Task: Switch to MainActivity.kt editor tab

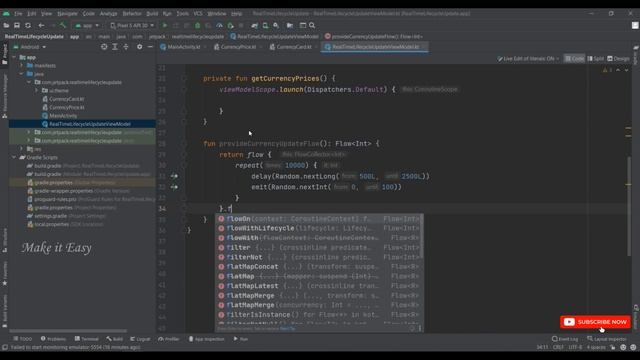Action: coord(183,47)
